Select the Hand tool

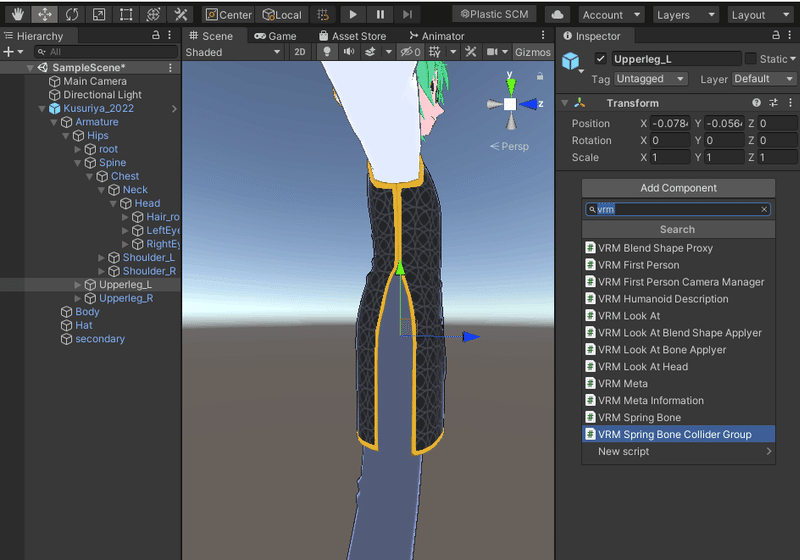[x=17, y=15]
